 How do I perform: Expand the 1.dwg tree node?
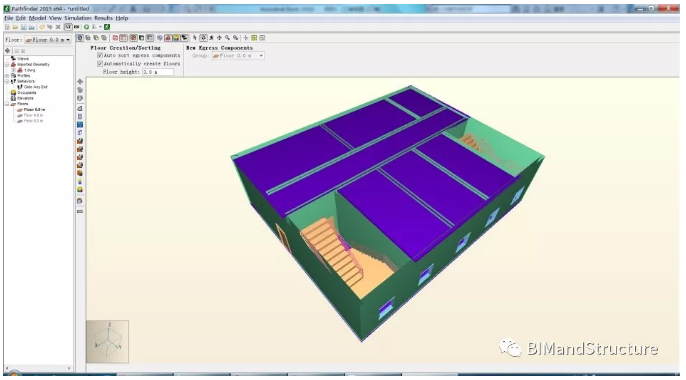pos(14,70)
